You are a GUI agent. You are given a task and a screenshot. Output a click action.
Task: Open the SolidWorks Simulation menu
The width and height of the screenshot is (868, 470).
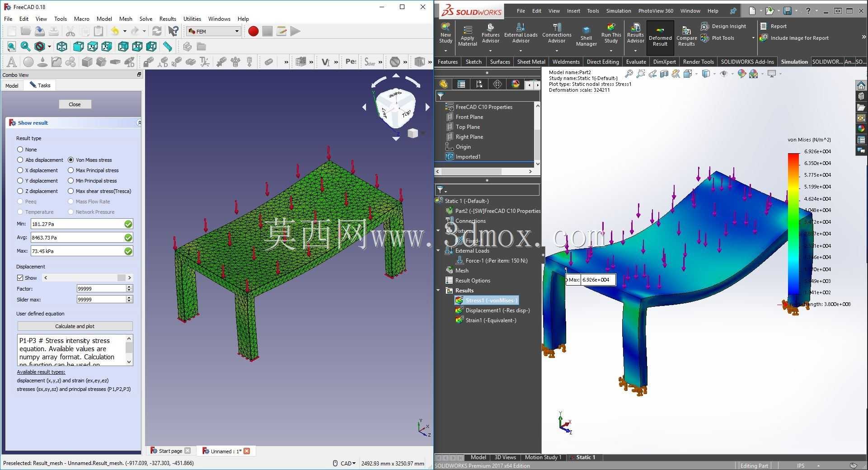tap(619, 11)
